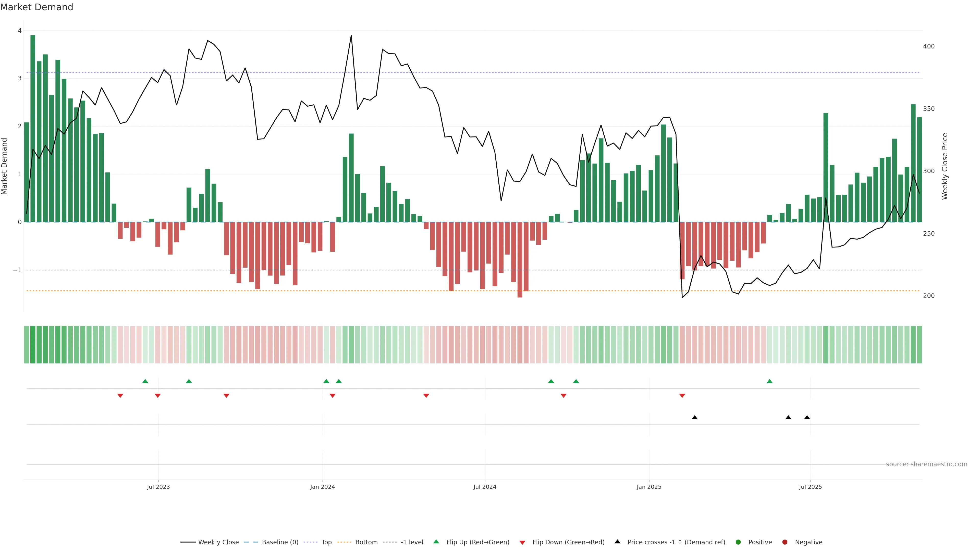Viewport: 980px width, 551px height.
Task: Click the red Flip Down triangle legend icon
Action: 522,542
